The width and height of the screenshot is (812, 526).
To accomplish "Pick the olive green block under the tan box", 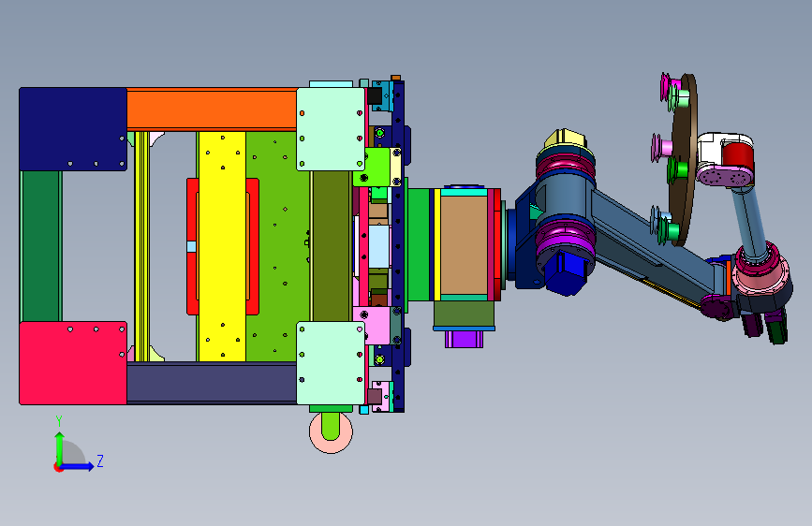I will pos(464,314).
